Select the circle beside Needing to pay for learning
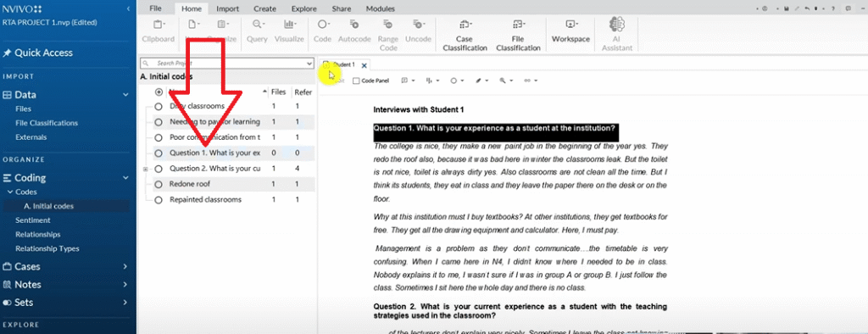868x334 pixels. tap(159, 122)
